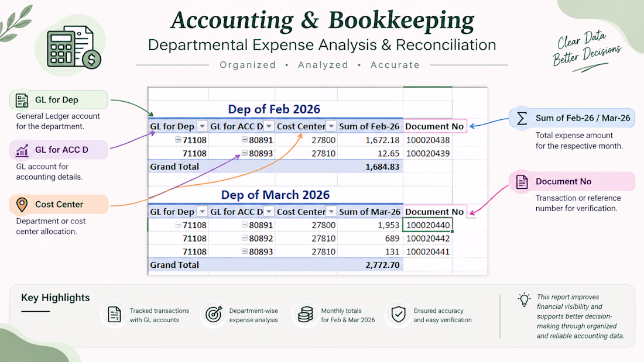644x362 pixels.
Task: Open Cost Center filter in March table
Action: pos(331,211)
